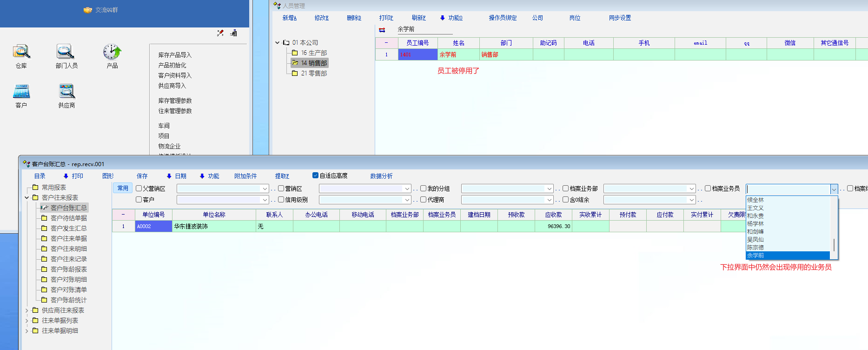
Task: Open the 客户 customer icon
Action: (21, 92)
